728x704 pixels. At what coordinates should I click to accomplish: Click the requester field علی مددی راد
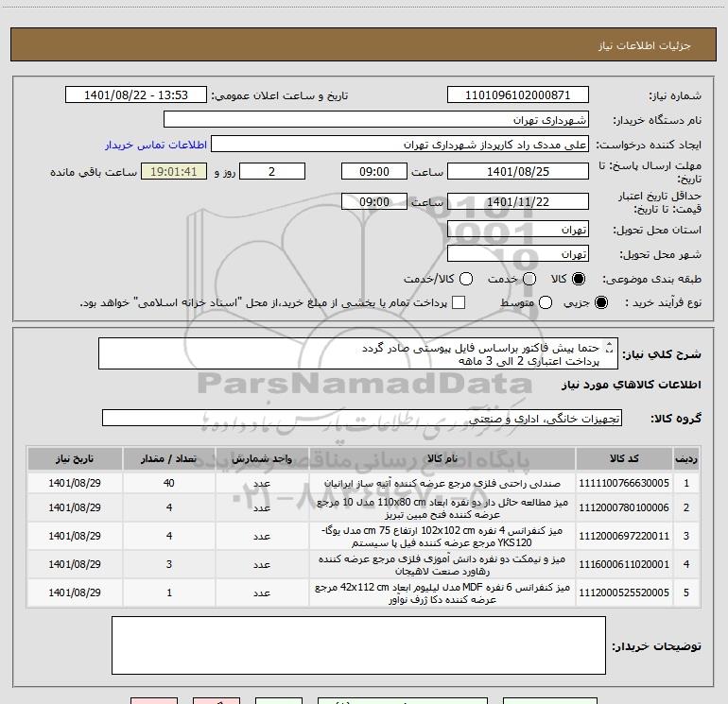pos(400,145)
